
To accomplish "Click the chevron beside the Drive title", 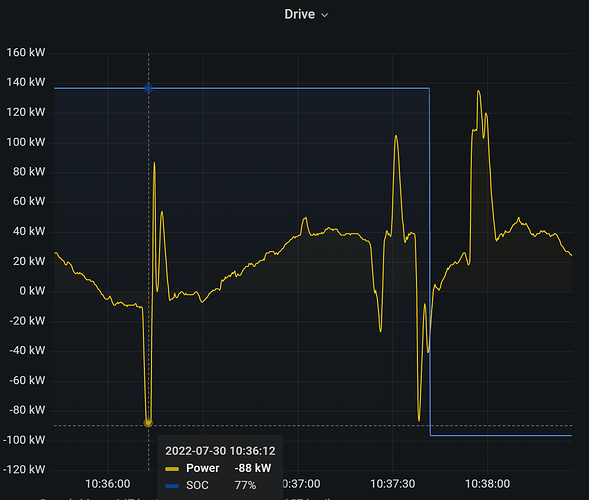I will pos(325,15).
